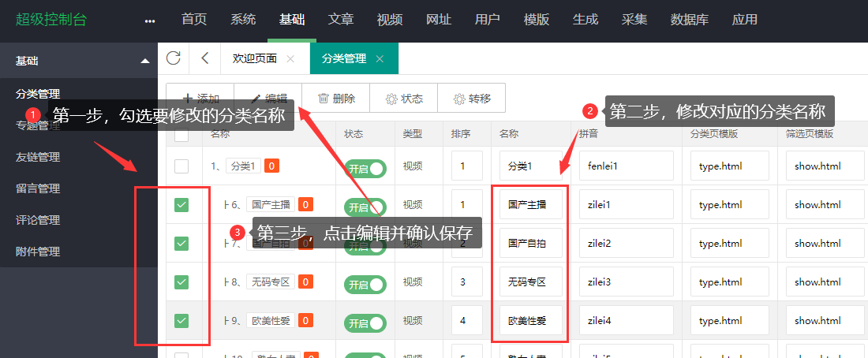Toggle the 开启 switch in zilei1 row
This screenshot has width=868, height=358.
365,207
